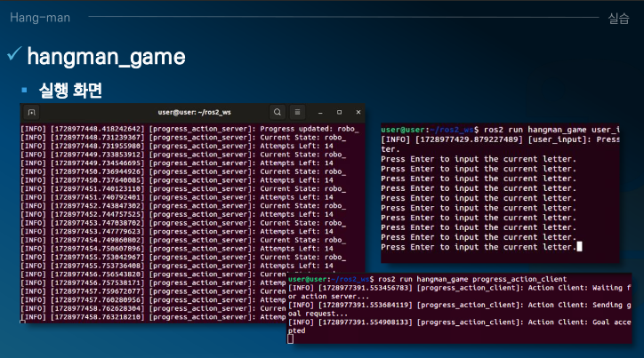
Task: Click the log line stamped 1728977449.734546695
Action: pos(177,163)
